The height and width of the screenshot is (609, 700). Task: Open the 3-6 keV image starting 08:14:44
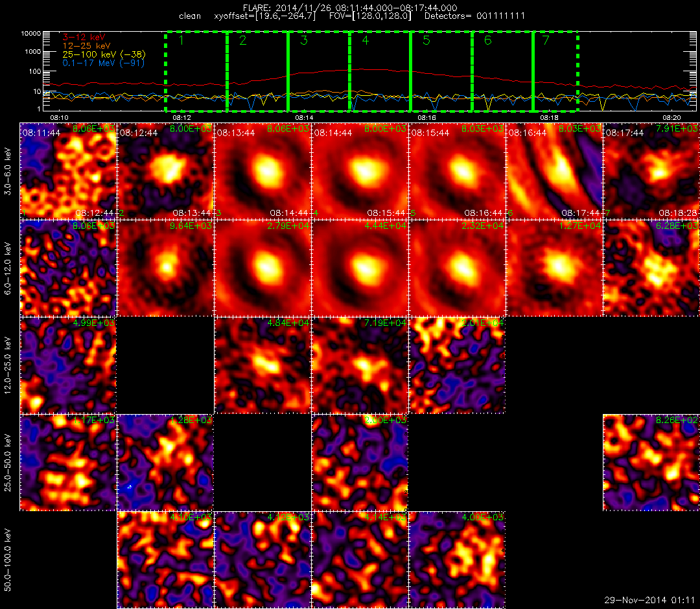click(x=360, y=171)
